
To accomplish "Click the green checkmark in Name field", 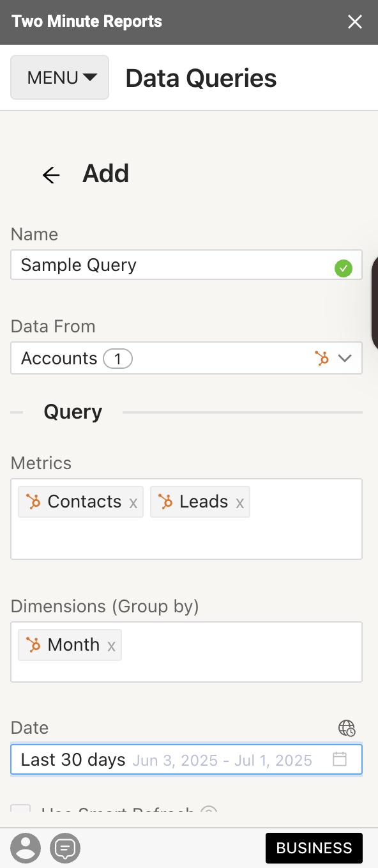I will tap(344, 268).
